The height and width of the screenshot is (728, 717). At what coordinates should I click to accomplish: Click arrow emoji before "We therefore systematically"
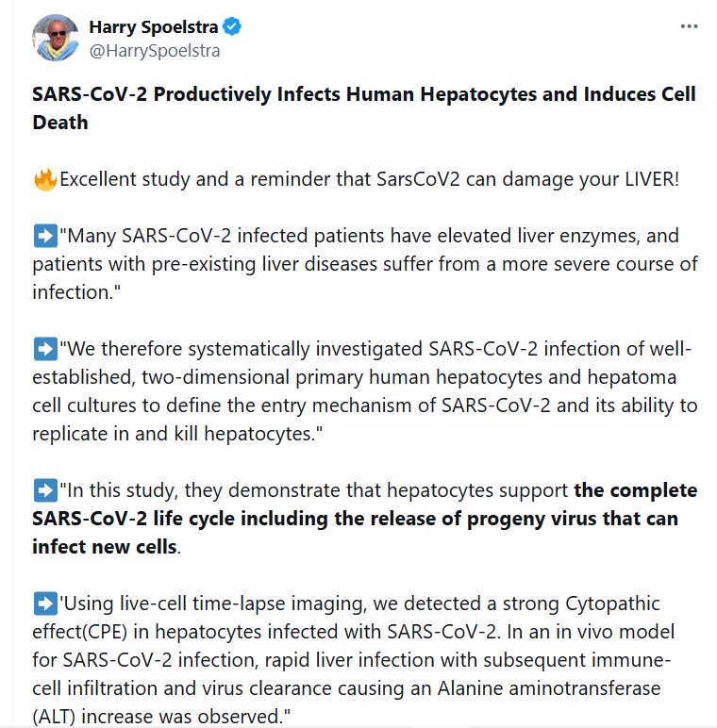pyautogui.click(x=45, y=349)
